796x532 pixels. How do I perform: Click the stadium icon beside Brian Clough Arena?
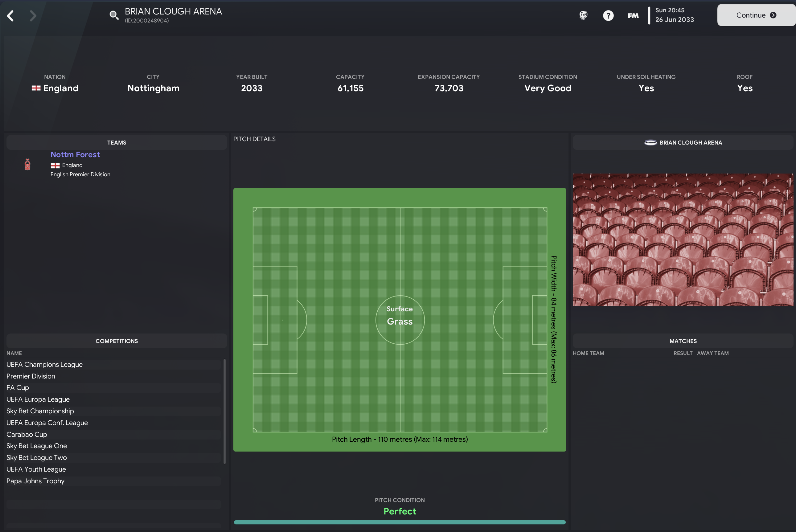[650, 142]
